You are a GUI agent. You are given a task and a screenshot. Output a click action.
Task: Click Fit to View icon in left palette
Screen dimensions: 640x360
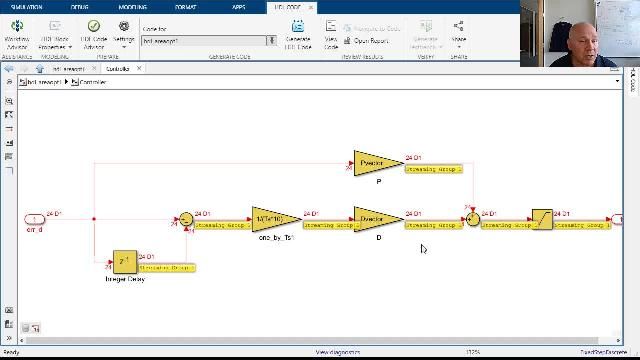click(x=9, y=115)
